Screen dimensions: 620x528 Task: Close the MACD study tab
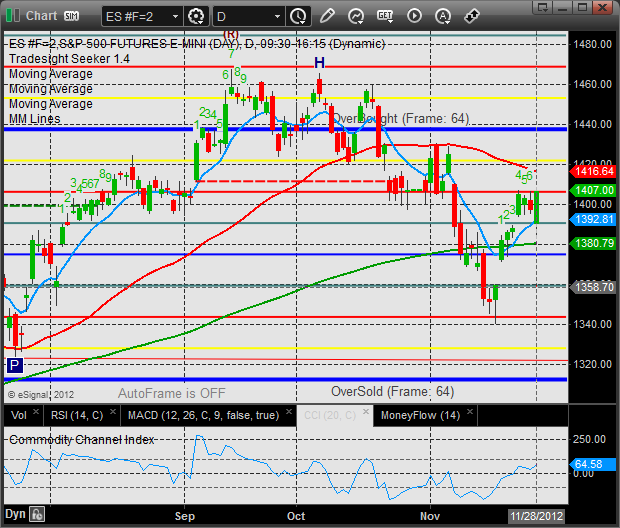(x=289, y=411)
